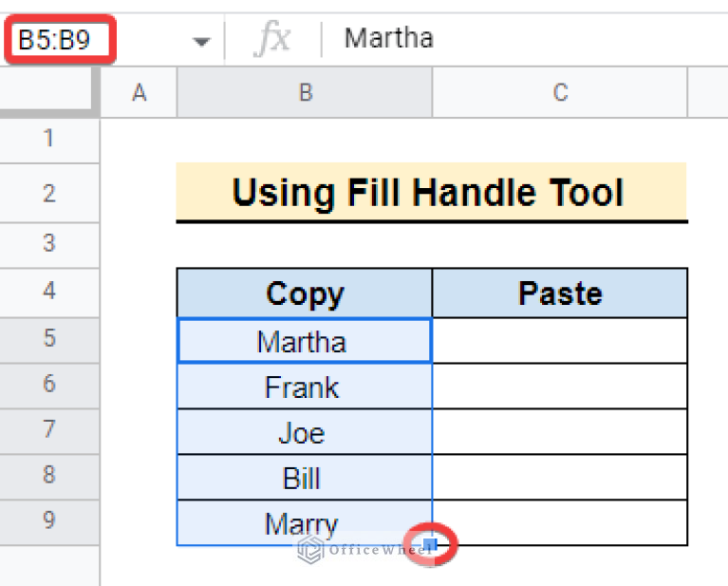Select empty Paste cell next to Frank
This screenshot has width=728, height=586.
[560, 387]
